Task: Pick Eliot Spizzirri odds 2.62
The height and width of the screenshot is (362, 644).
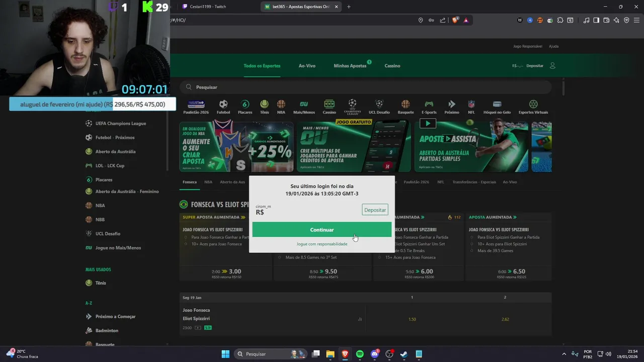Action: point(505,319)
